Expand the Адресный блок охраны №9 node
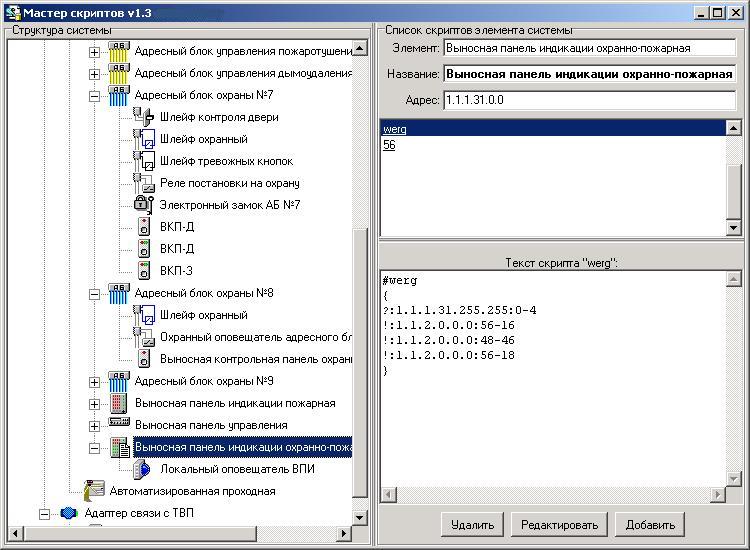The height and width of the screenshot is (550, 750). pyautogui.click(x=95, y=382)
